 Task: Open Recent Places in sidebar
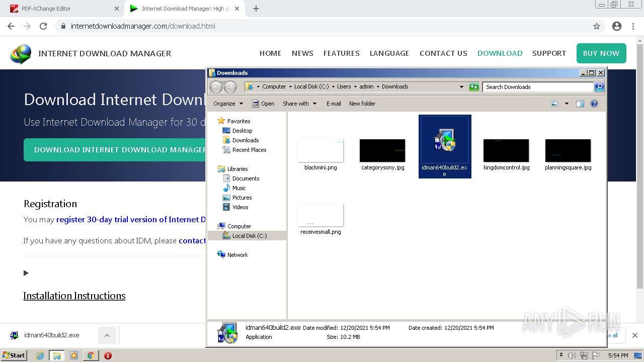[x=249, y=150]
